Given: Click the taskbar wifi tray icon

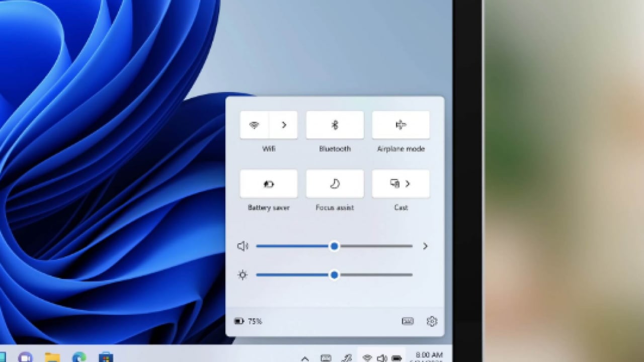Looking at the screenshot, I should click(367, 358).
